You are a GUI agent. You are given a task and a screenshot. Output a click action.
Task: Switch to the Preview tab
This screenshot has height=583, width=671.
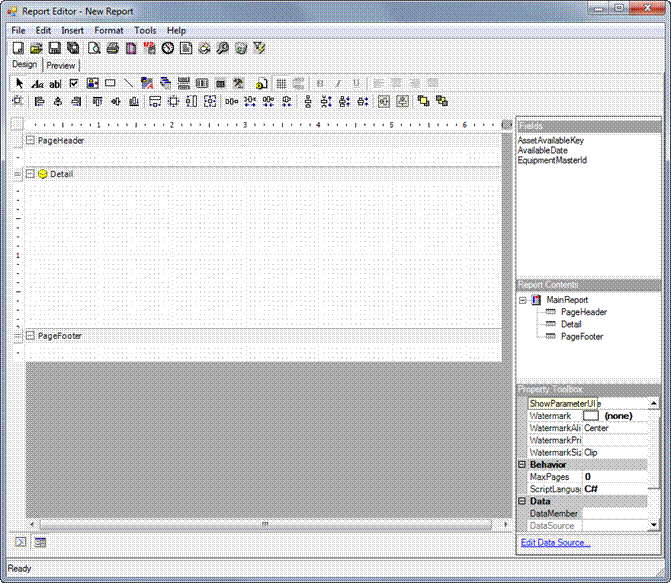pyautogui.click(x=61, y=66)
